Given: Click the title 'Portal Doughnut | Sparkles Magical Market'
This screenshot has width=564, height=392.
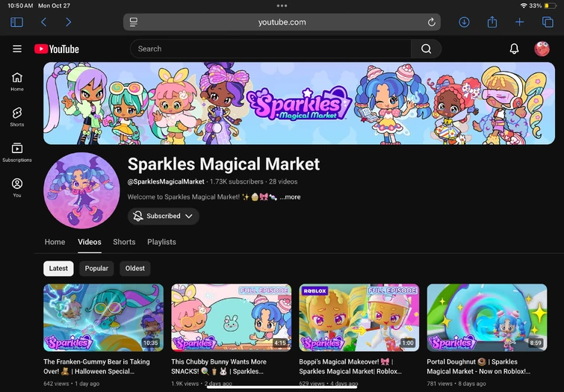Looking at the screenshot, I should [478, 367].
